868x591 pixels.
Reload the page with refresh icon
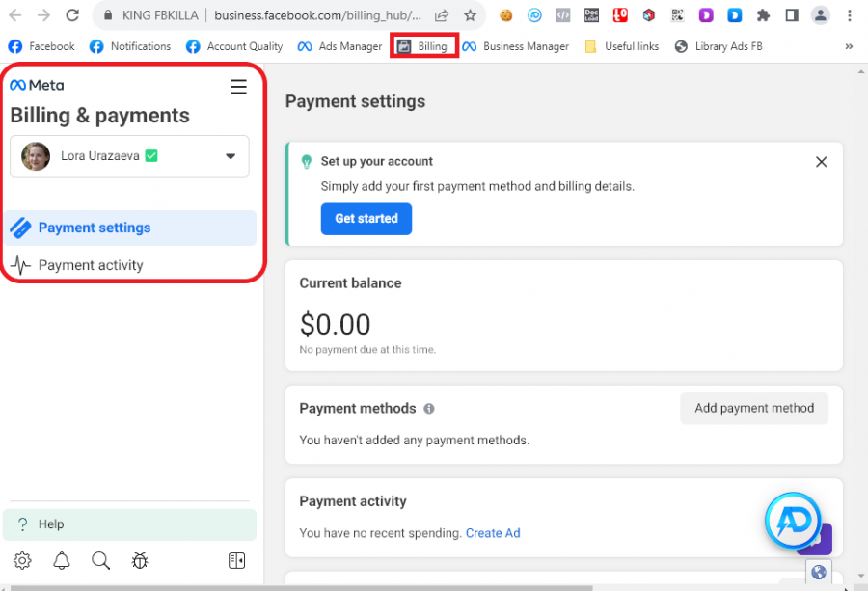pos(72,14)
